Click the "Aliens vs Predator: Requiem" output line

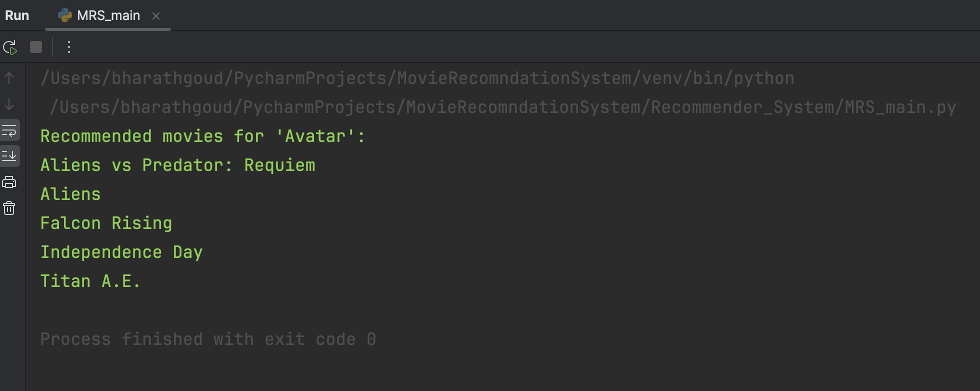(x=178, y=165)
